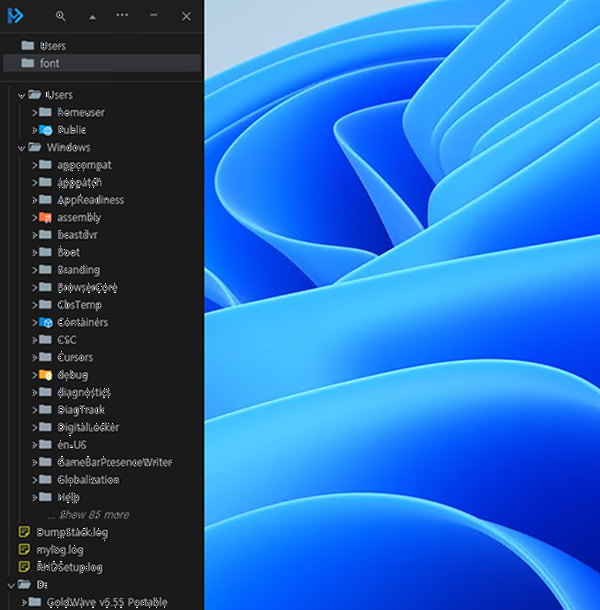The height and width of the screenshot is (610, 600).
Task: Collapse the Windows tree node
Action: click(x=22, y=148)
